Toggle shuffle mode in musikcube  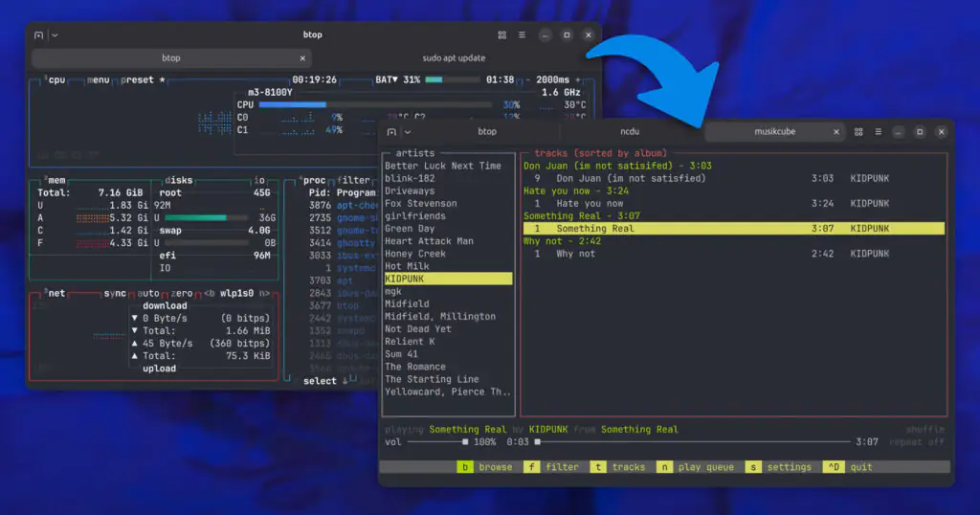click(924, 430)
